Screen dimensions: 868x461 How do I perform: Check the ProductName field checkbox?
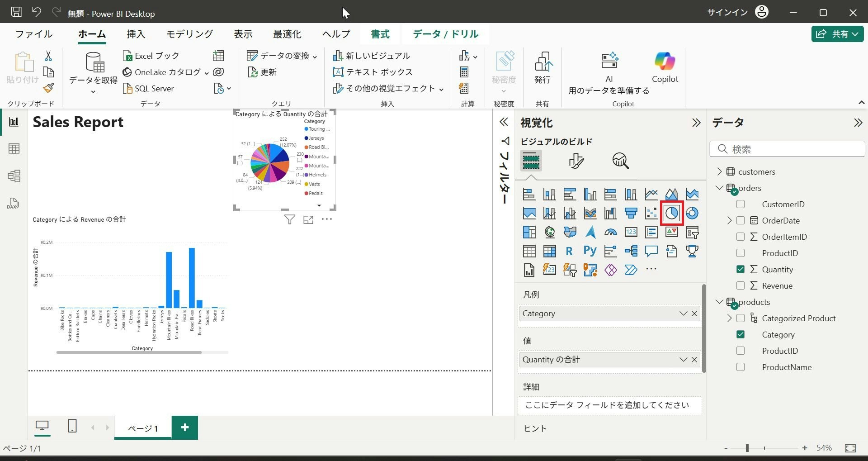click(x=741, y=367)
